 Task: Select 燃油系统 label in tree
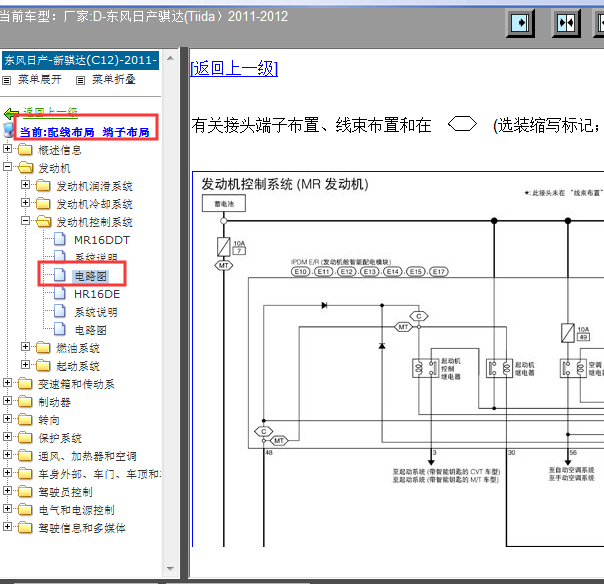click(x=78, y=348)
